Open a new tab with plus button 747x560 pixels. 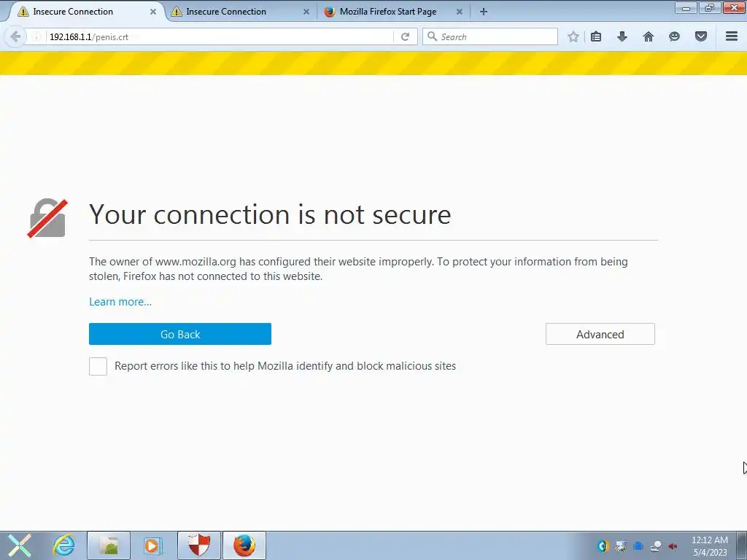(x=484, y=12)
